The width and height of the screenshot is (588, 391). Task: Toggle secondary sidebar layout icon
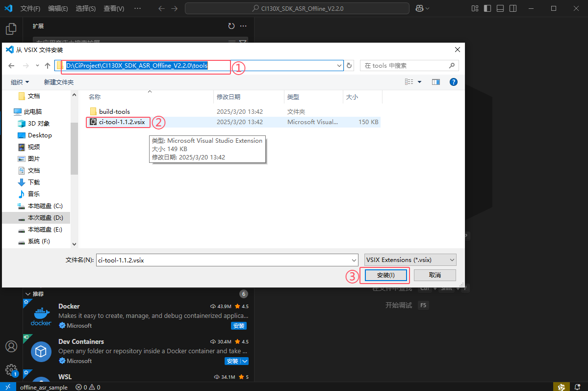point(513,8)
